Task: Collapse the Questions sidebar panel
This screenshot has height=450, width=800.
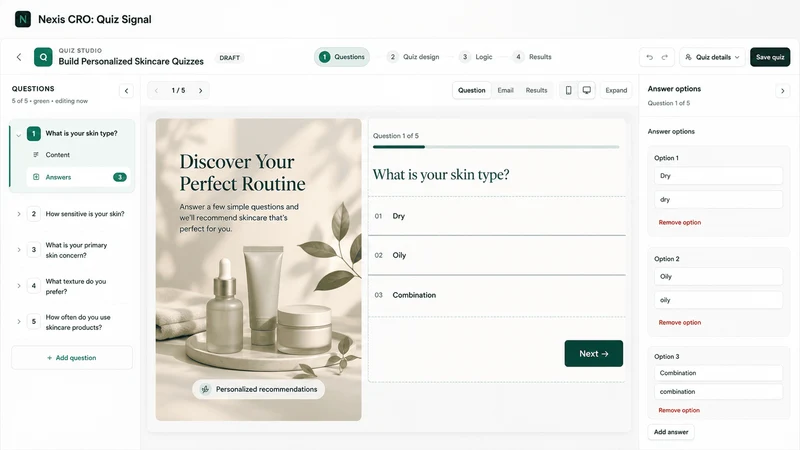Action: tap(127, 91)
